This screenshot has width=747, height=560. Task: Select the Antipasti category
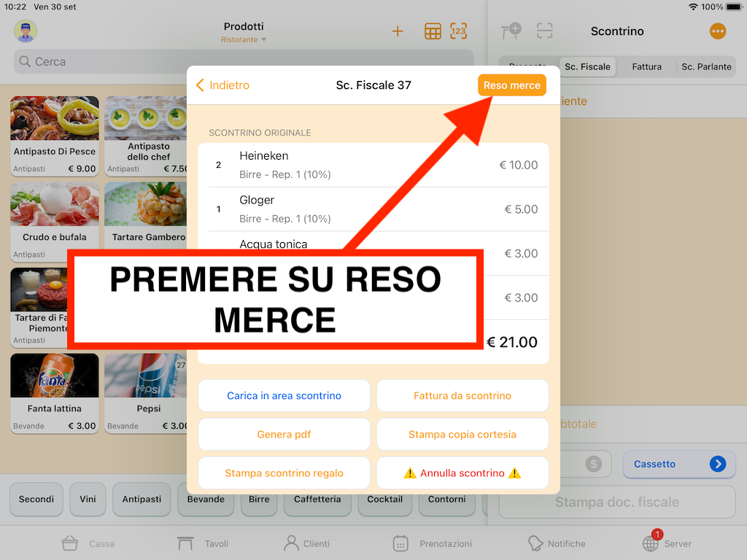pyautogui.click(x=142, y=499)
